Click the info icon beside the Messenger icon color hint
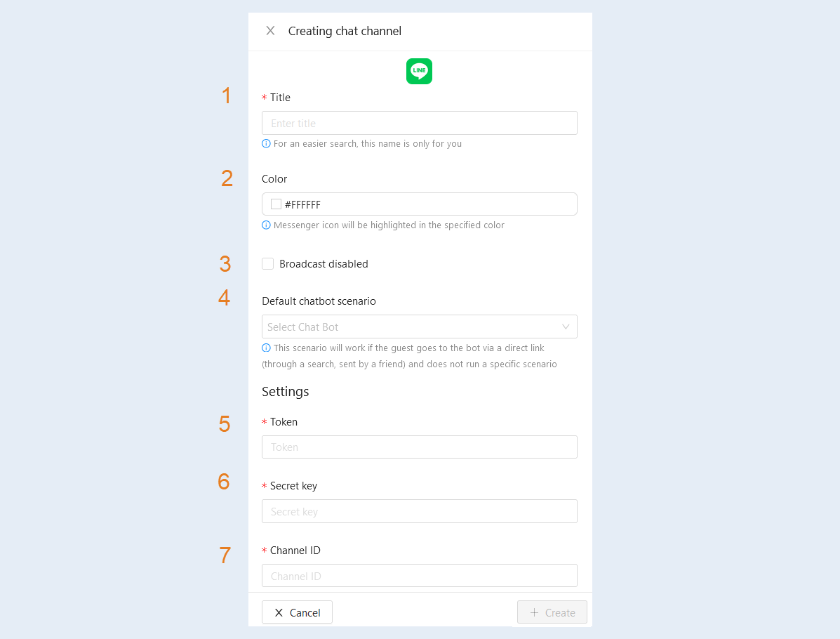Viewport: 840px width, 639px height. (x=266, y=225)
